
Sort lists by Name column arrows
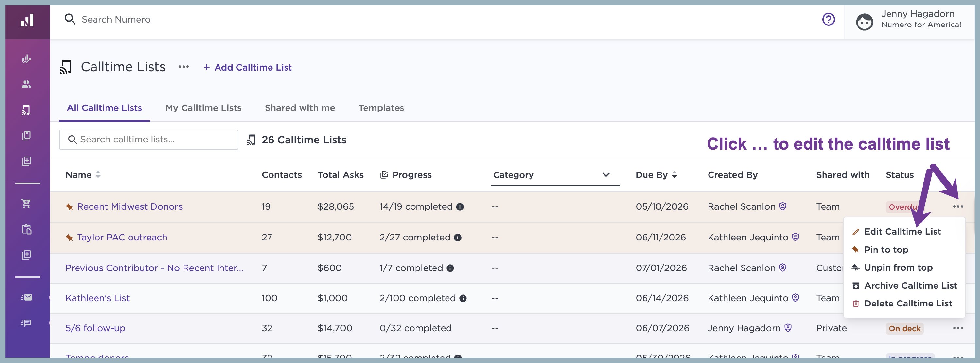[98, 175]
